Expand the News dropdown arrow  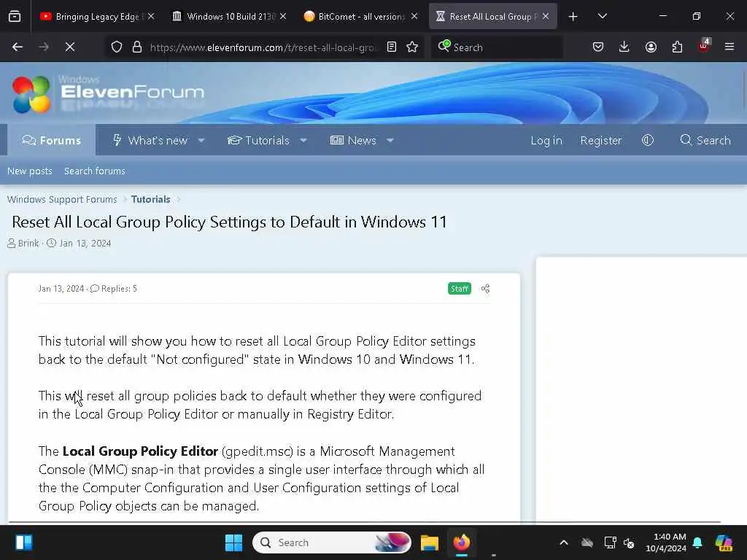click(390, 141)
